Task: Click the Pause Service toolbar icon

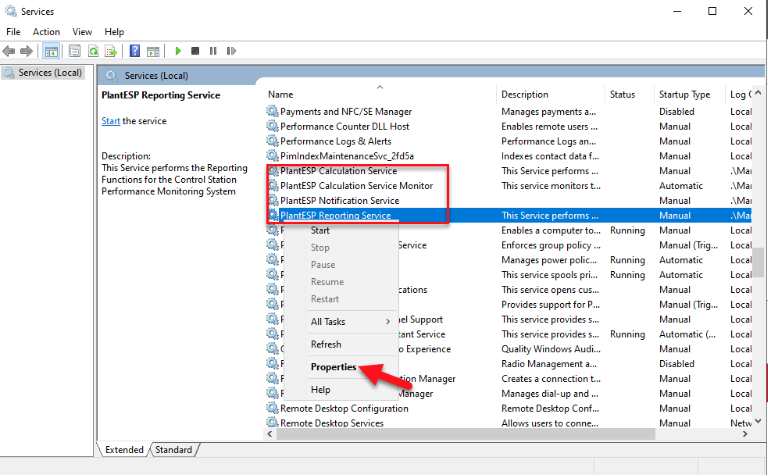Action: (213, 51)
